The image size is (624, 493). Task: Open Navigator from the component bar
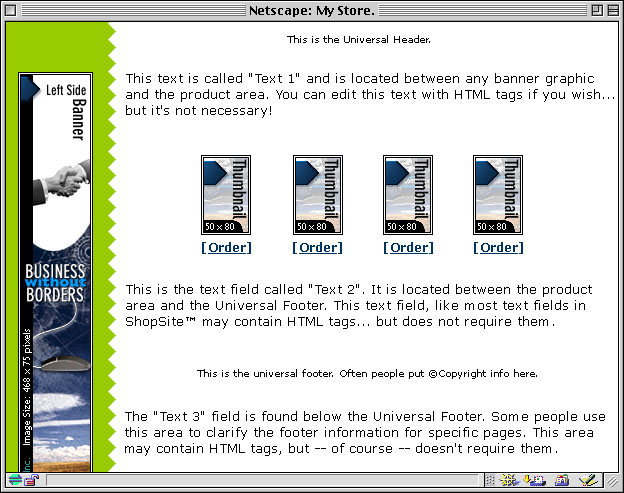coord(509,481)
